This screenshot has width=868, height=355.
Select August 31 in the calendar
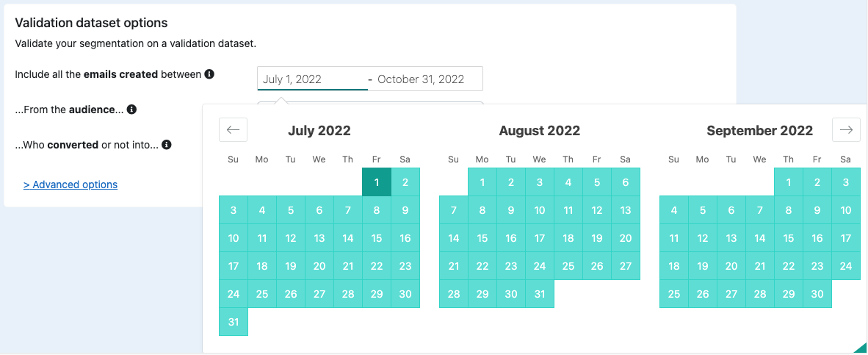(x=540, y=294)
